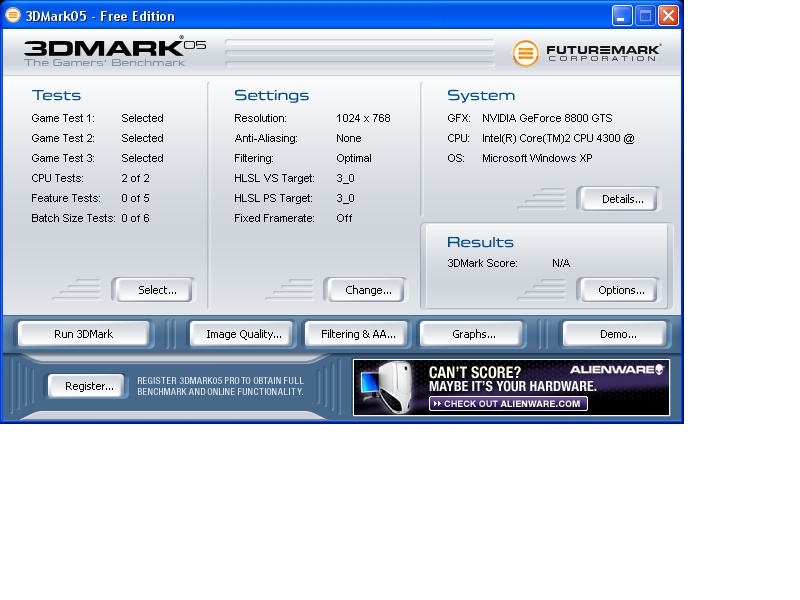Click the 3DMark Score N/A value

[x=561, y=263]
